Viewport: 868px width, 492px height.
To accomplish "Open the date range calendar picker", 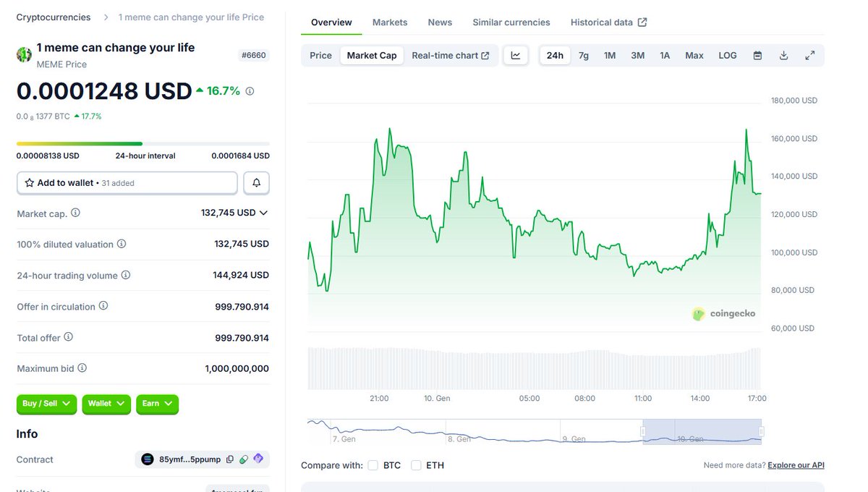I will (757, 55).
